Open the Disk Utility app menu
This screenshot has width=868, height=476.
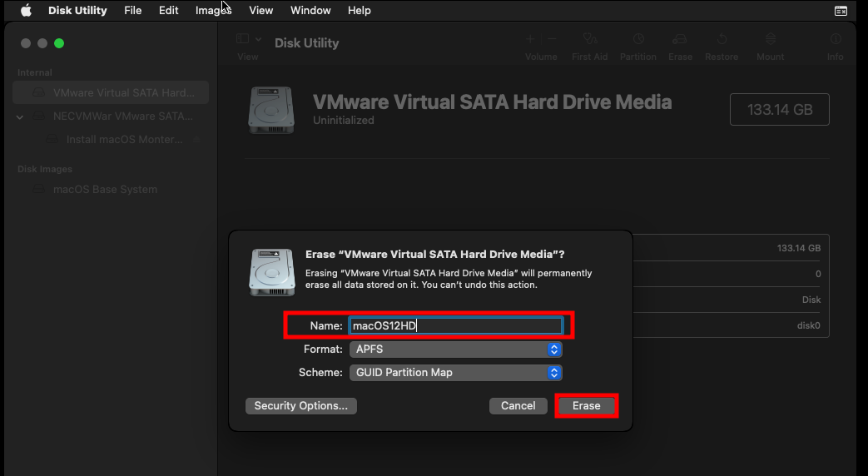[x=77, y=11]
